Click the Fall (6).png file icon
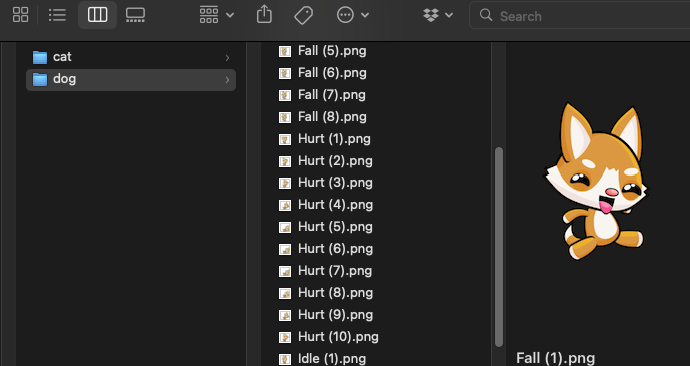Screen dimensions: 690x366 285,73
